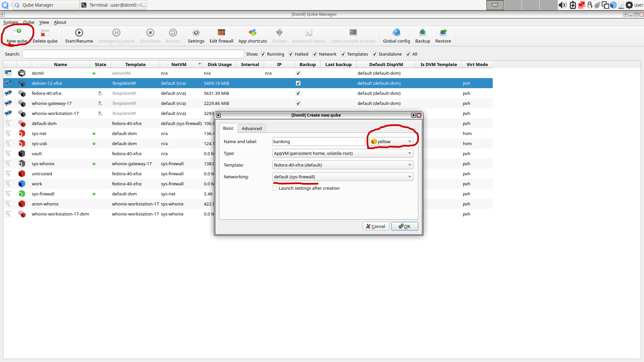Click the Start/Resume play icon
Image resolution: width=644 pixels, height=362 pixels.
coord(79,33)
